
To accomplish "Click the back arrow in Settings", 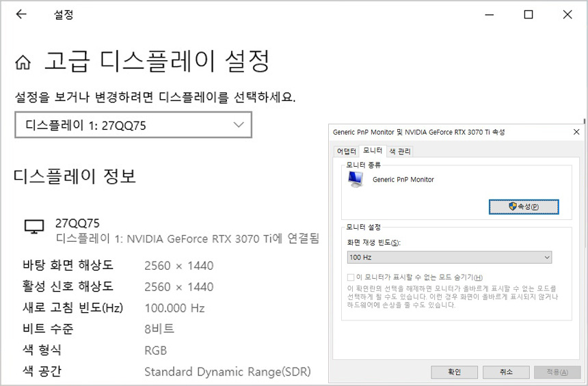I will pos(21,14).
